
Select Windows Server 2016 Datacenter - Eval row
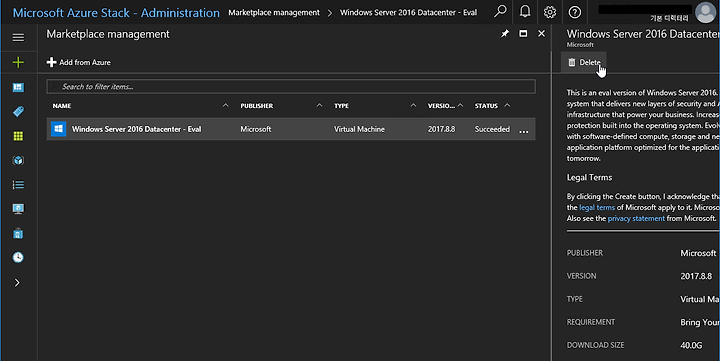tap(291, 129)
